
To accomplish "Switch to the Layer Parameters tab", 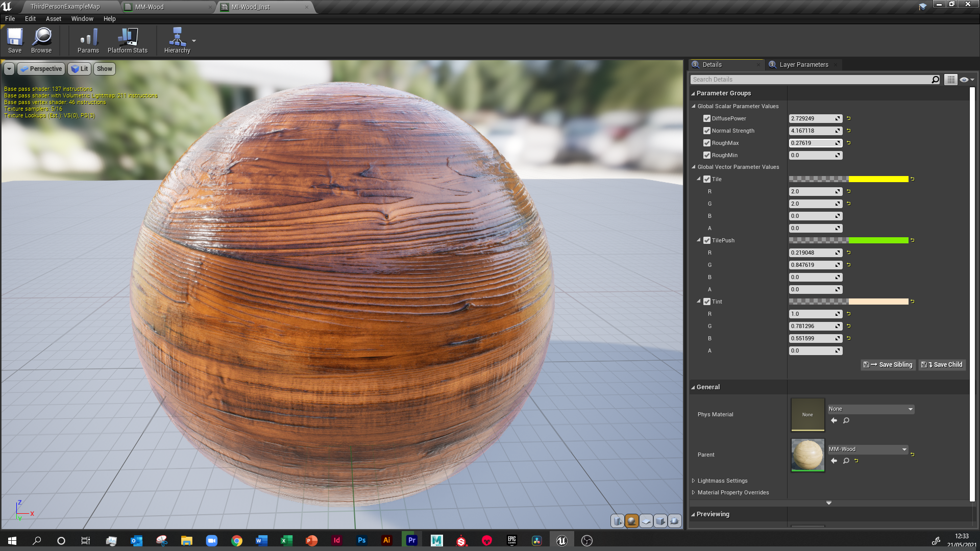I will click(803, 65).
